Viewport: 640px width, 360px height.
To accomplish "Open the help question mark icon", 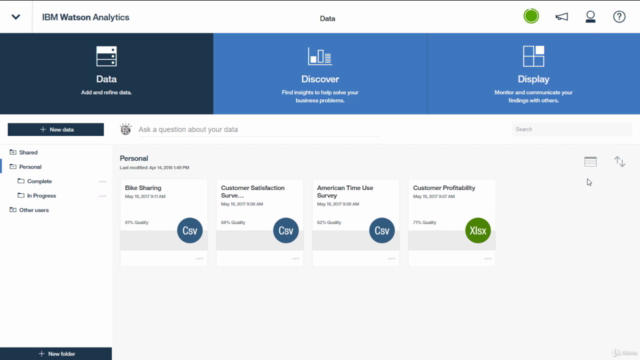I will pos(619,17).
